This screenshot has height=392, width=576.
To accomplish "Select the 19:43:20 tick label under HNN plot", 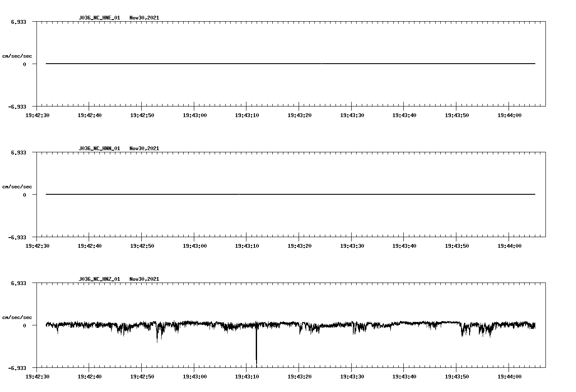I will (x=300, y=246).
